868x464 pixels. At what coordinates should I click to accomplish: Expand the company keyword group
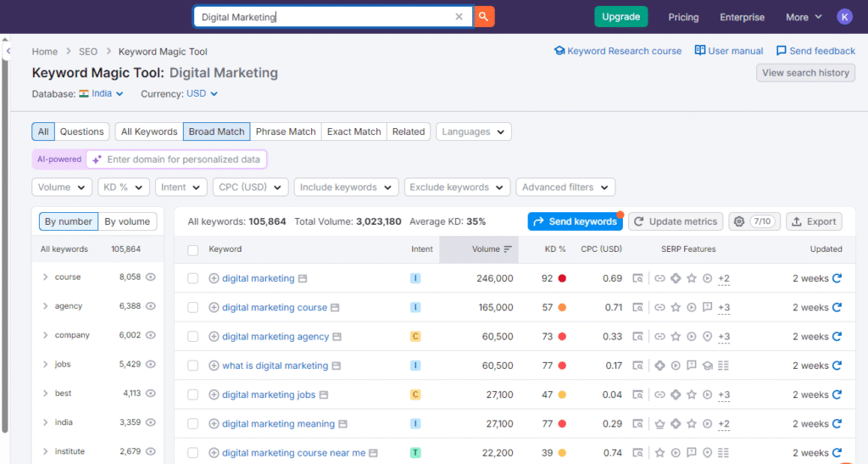tap(46, 335)
